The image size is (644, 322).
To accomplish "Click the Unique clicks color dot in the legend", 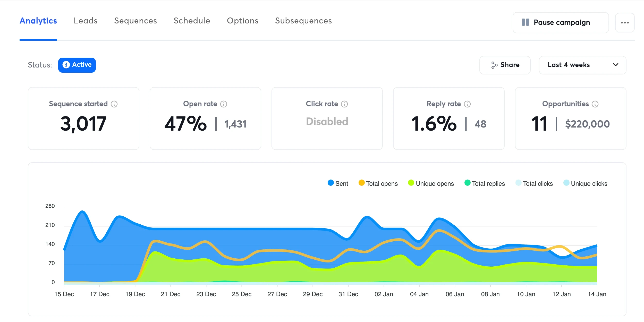I will click(x=566, y=183).
